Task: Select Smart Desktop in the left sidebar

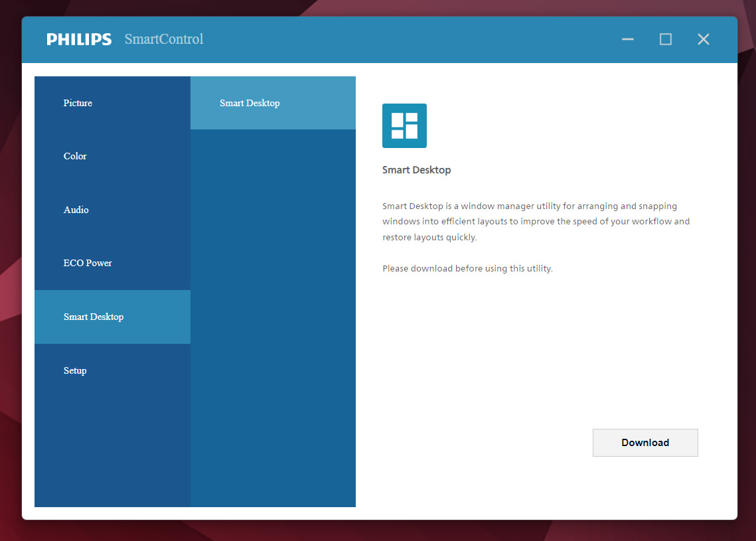Action: click(x=94, y=317)
